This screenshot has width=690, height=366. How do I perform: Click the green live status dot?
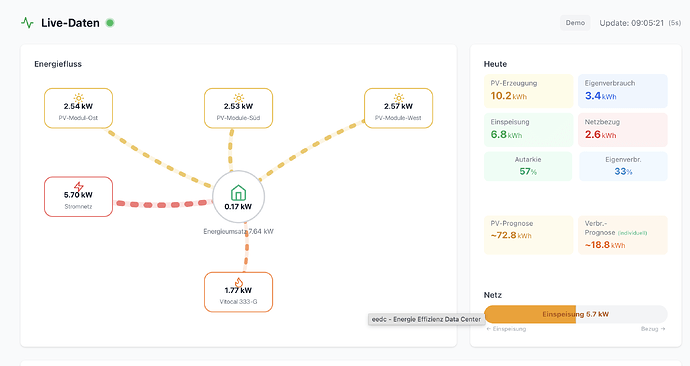[110, 23]
